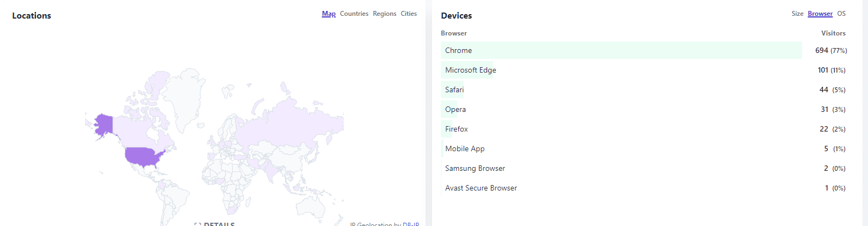Click the Chrome browser row
Image resolution: width=868 pixels, height=226 pixels.
pyautogui.click(x=644, y=50)
